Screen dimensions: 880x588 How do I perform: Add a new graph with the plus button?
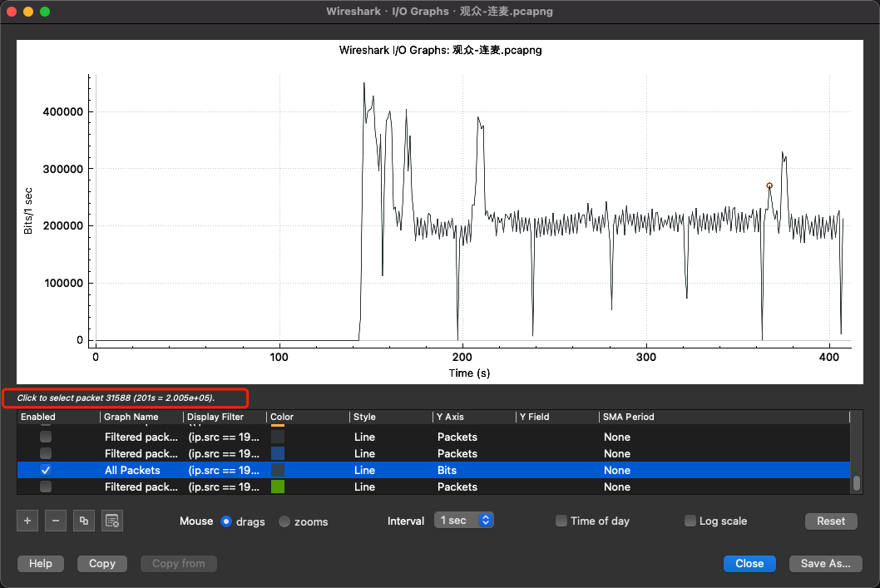point(27,521)
